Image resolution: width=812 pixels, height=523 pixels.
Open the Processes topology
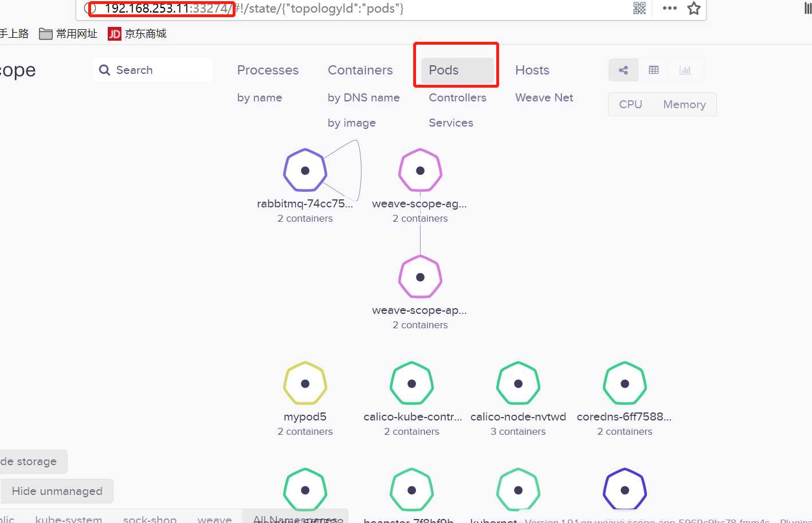(268, 70)
